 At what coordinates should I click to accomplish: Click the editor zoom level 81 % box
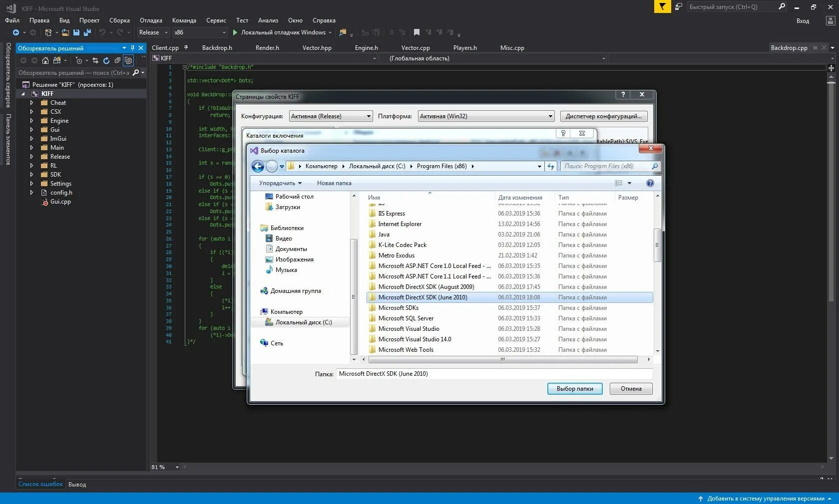[x=165, y=467]
